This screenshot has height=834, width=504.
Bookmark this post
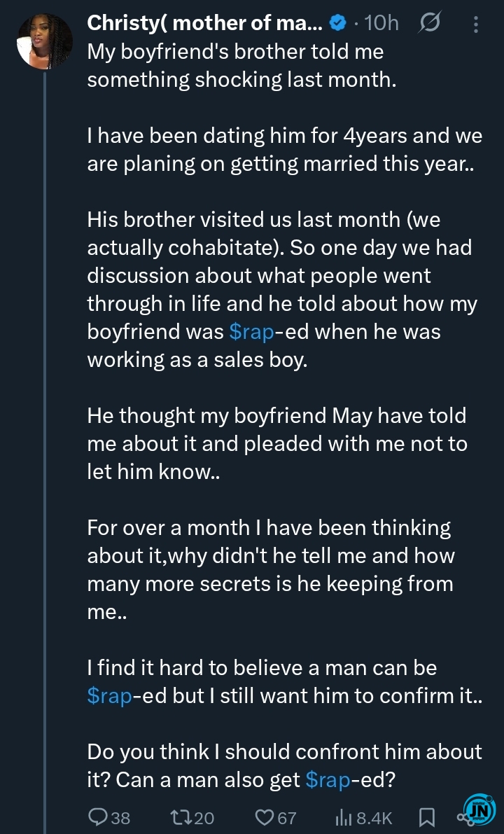[x=426, y=817]
